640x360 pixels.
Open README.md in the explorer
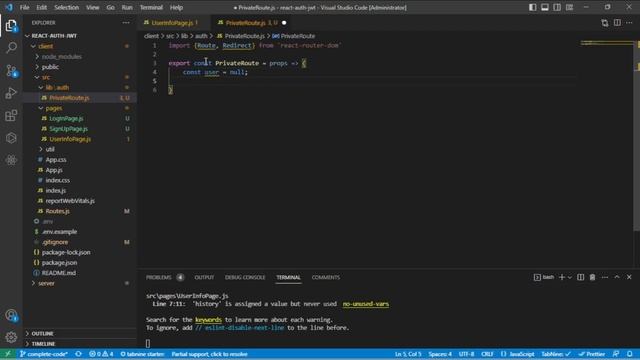point(58,273)
